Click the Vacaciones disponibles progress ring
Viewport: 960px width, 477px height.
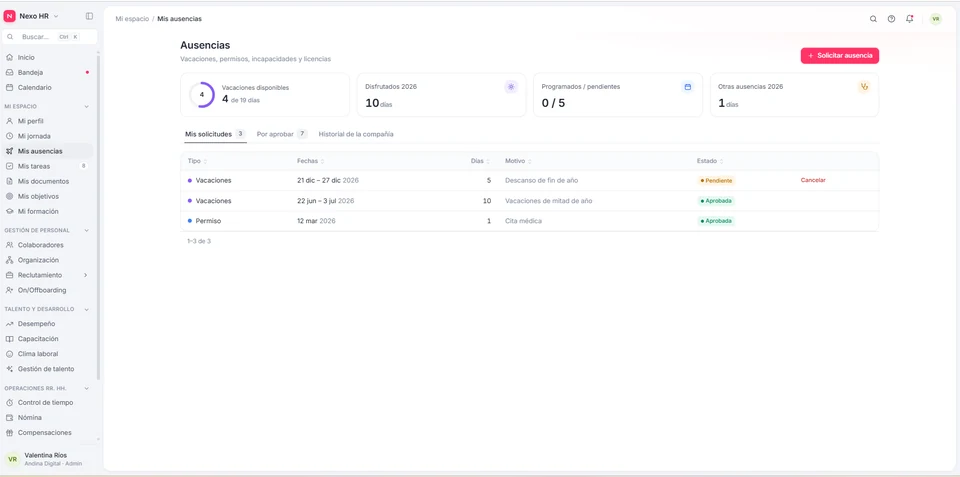[x=201, y=95]
